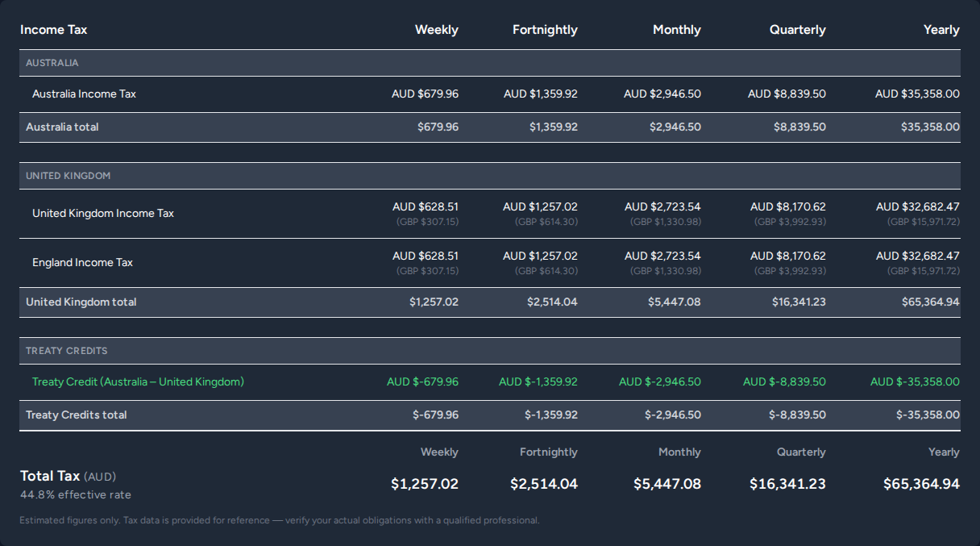
Task: Click England Income Tax monthly AUD $2,723.54
Action: [662, 256]
